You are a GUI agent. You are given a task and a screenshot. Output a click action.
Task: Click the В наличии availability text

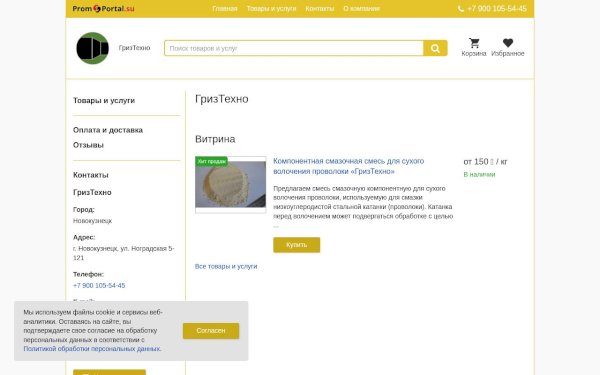click(479, 174)
